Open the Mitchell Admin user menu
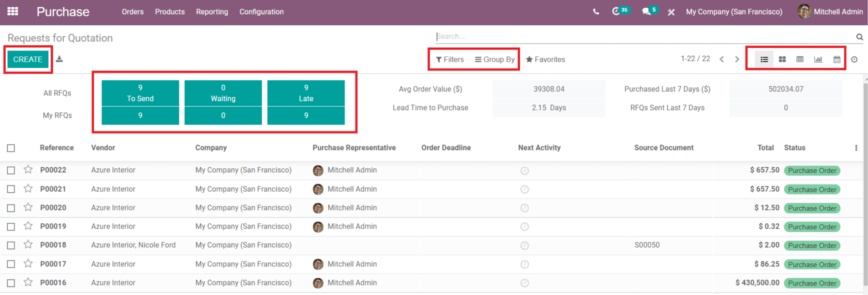This screenshot has width=868, height=295. coord(830,12)
